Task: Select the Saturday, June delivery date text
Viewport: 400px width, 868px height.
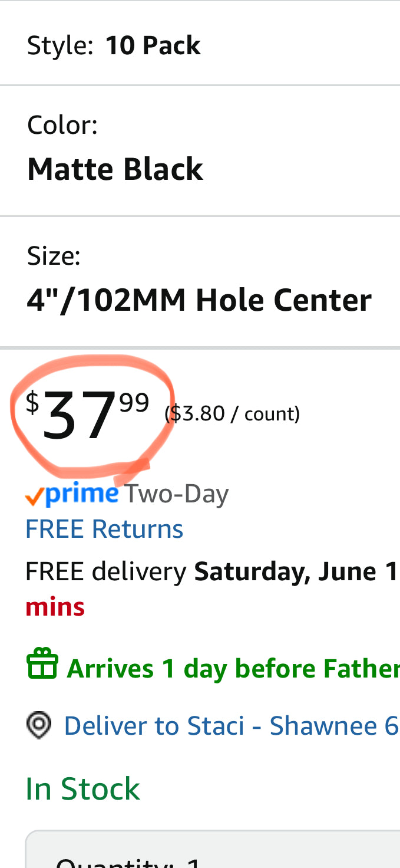Action: (x=297, y=572)
